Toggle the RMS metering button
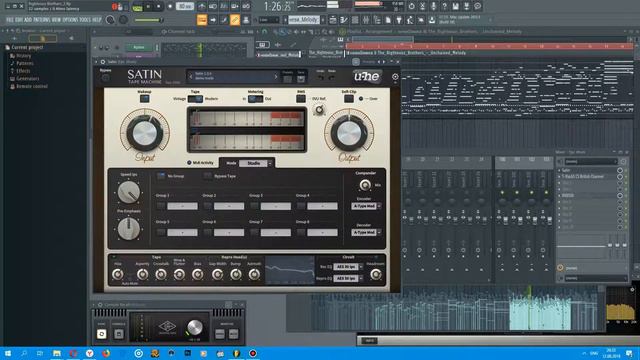Screen dimensions: 640x360 tap(301, 99)
